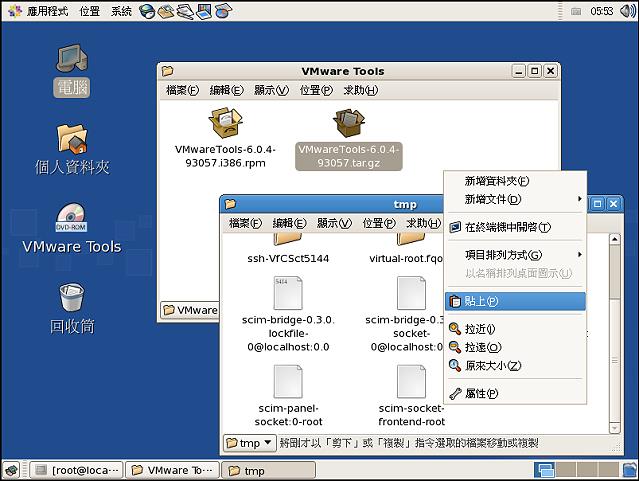Switch to VMware To... taskbar button

(x=173, y=470)
